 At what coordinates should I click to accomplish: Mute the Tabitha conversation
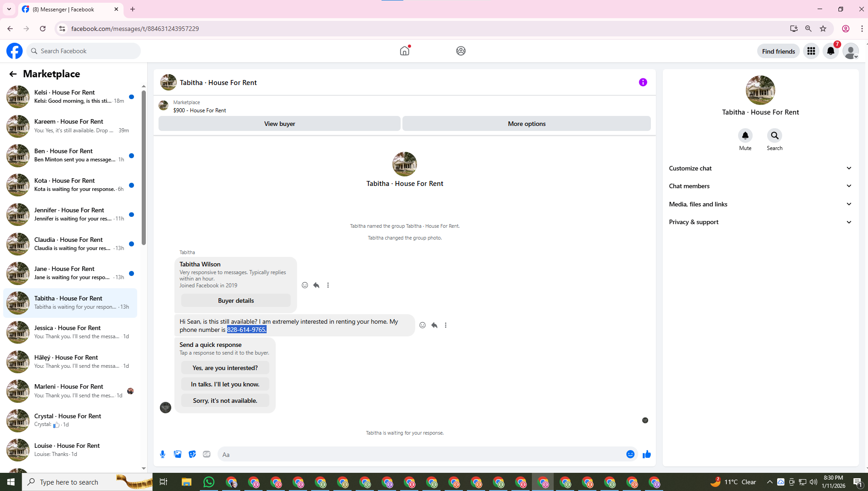point(745,135)
